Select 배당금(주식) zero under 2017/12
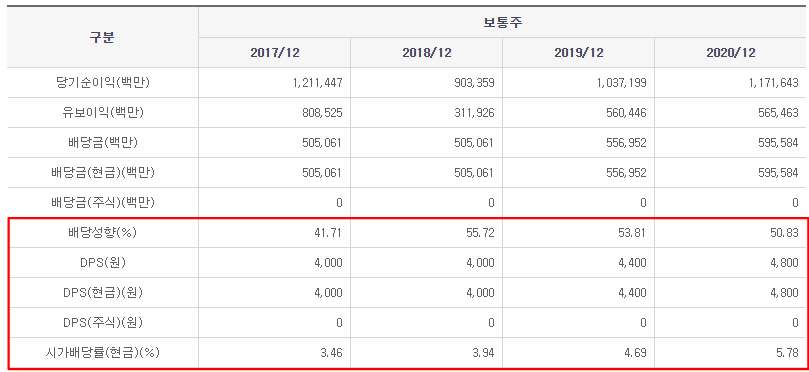The image size is (809, 372). pyautogui.click(x=339, y=203)
